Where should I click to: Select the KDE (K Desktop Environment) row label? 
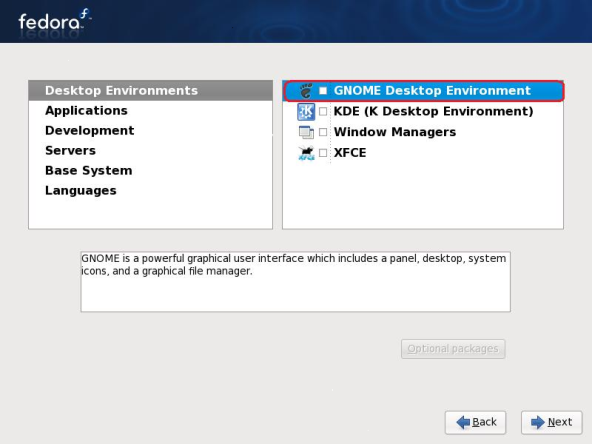tap(433, 111)
